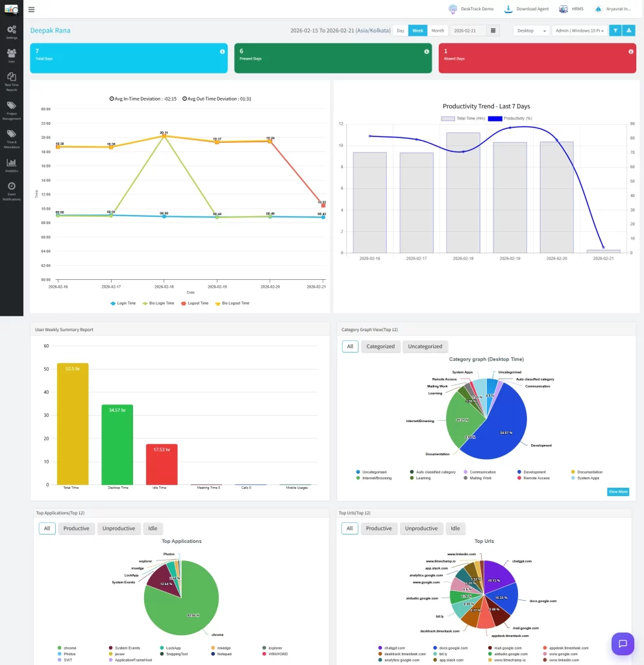Open the chat widget button
Screen dimensions: 644x665
click(623, 644)
